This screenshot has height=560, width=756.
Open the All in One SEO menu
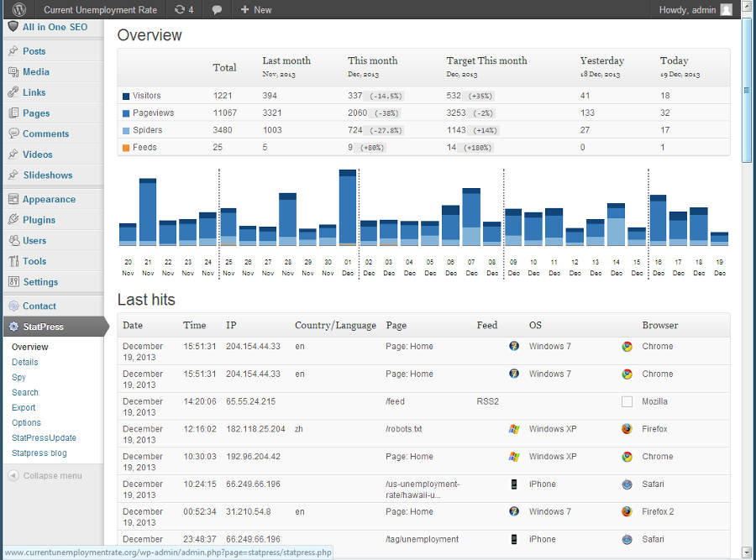coord(54,28)
